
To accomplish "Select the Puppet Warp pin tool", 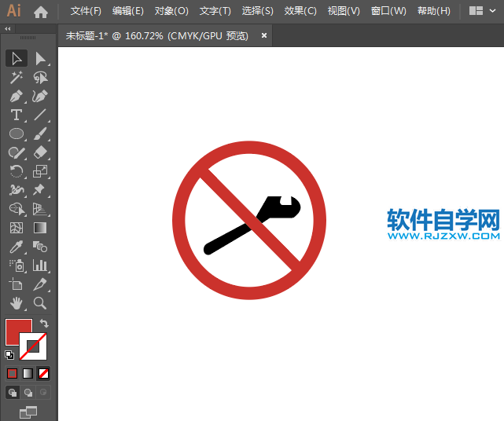I will [40, 190].
